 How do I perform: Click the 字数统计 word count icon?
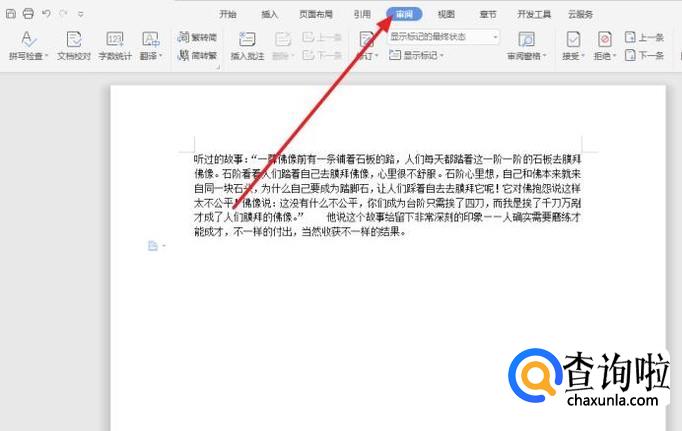(x=115, y=39)
